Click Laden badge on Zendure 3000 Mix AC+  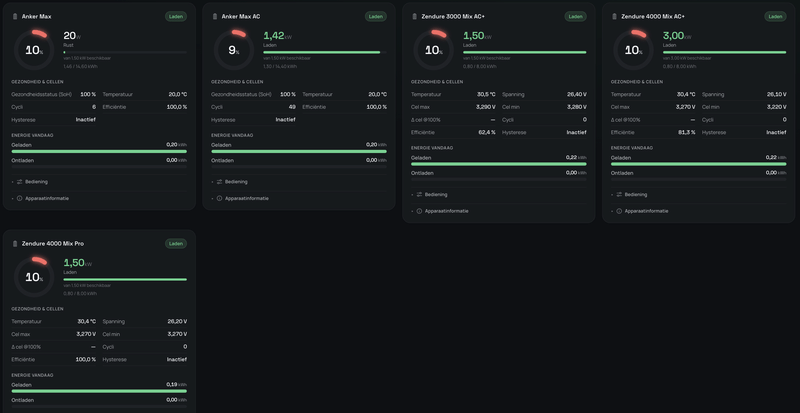click(x=576, y=16)
